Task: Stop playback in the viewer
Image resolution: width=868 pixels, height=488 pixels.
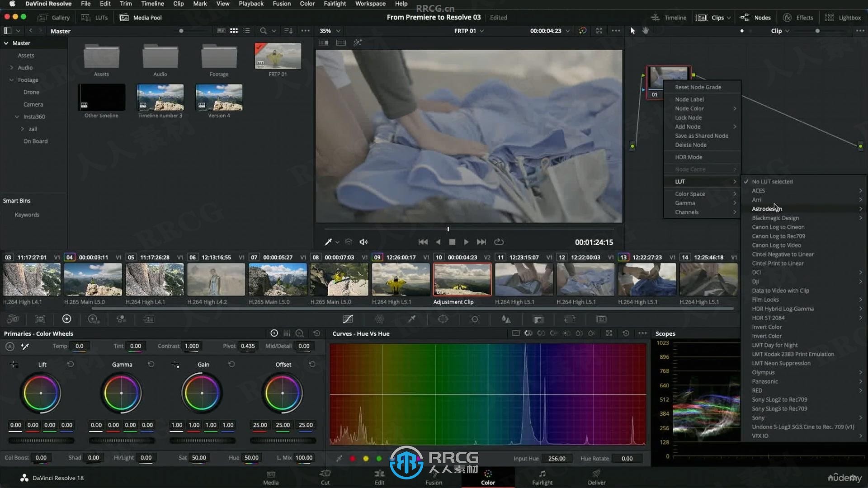Action: [452, 242]
